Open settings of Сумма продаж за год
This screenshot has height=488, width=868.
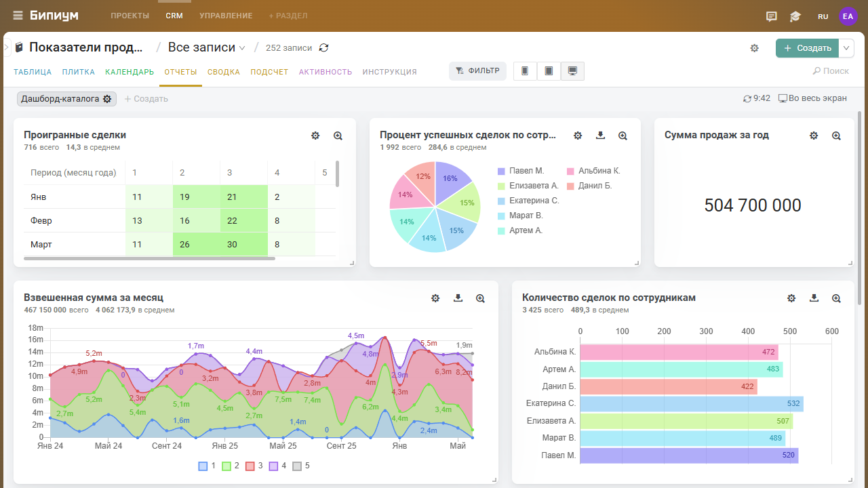(814, 136)
